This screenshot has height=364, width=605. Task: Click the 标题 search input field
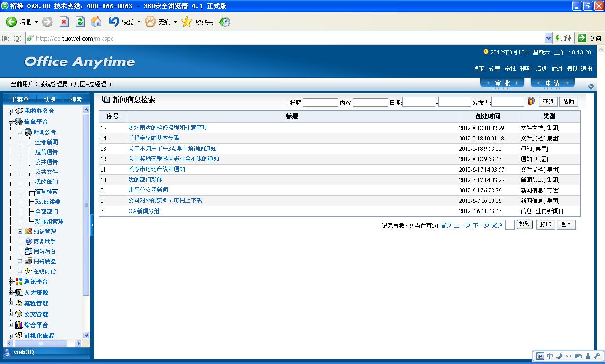[320, 103]
